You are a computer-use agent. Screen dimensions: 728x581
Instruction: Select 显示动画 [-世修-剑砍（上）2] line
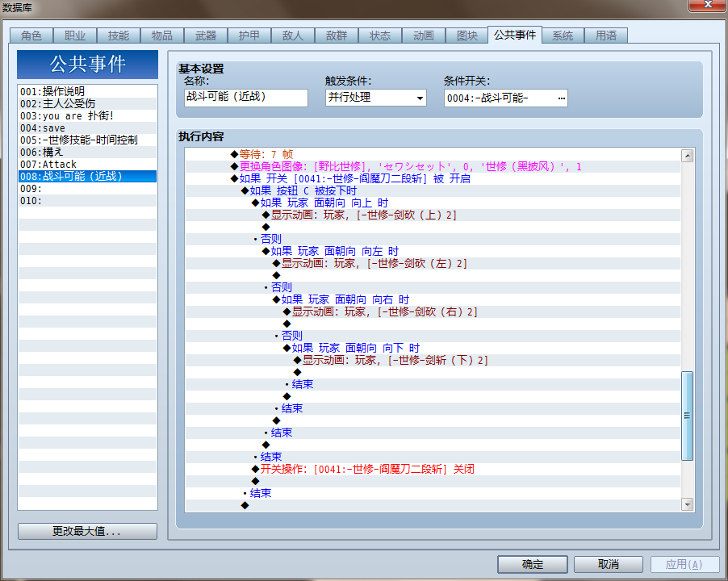(433, 215)
